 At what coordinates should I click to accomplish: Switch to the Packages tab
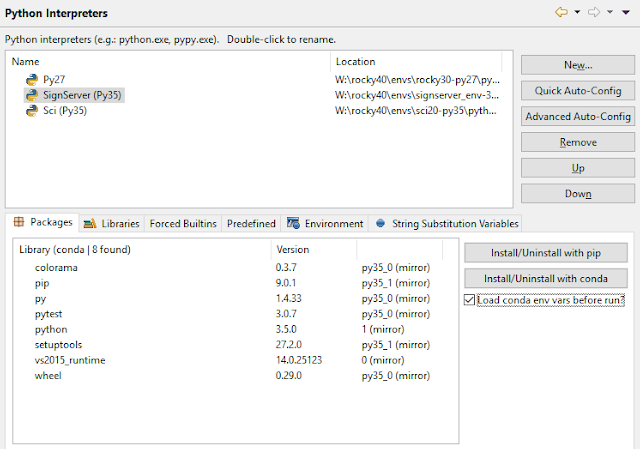42,222
